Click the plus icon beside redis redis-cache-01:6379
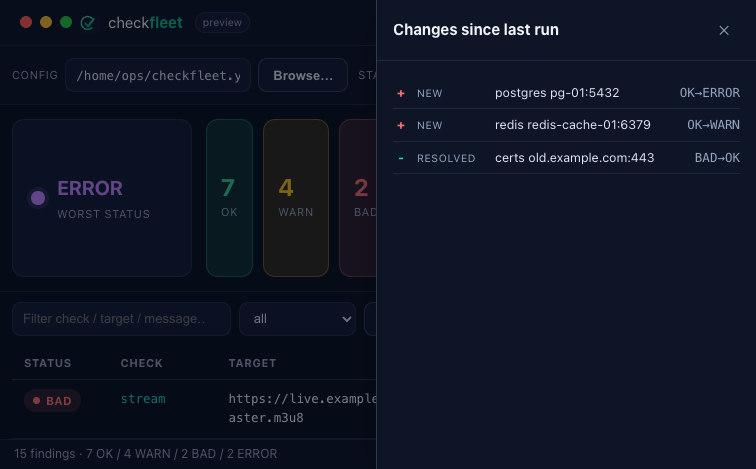 tap(401, 125)
